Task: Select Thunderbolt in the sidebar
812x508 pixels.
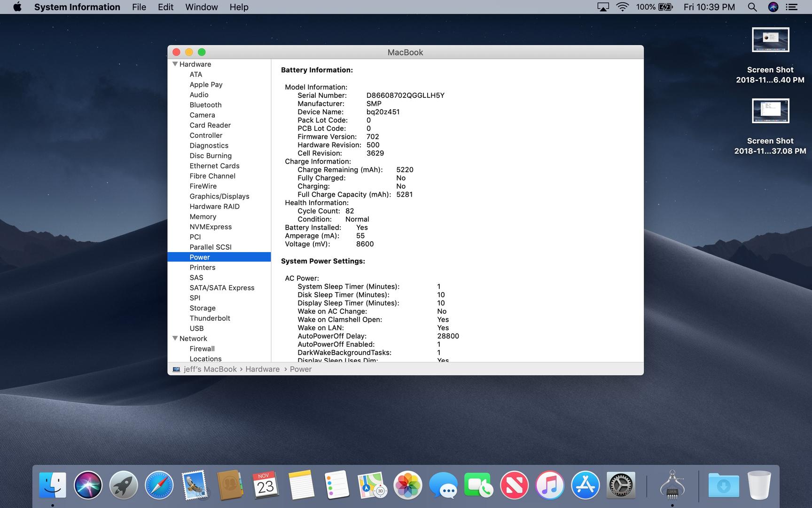Action: 210,318
